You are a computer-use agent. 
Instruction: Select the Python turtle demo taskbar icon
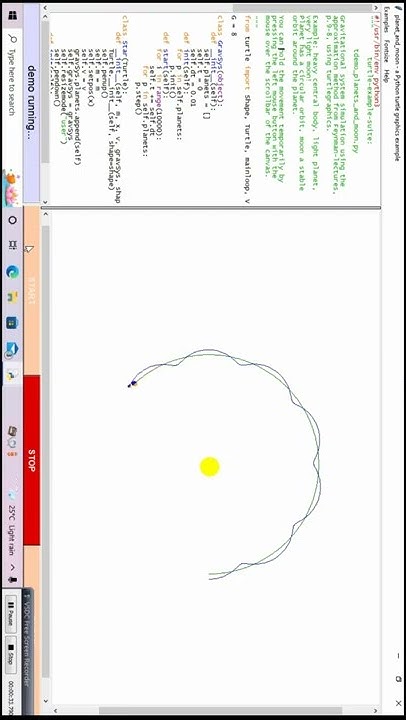point(12,375)
